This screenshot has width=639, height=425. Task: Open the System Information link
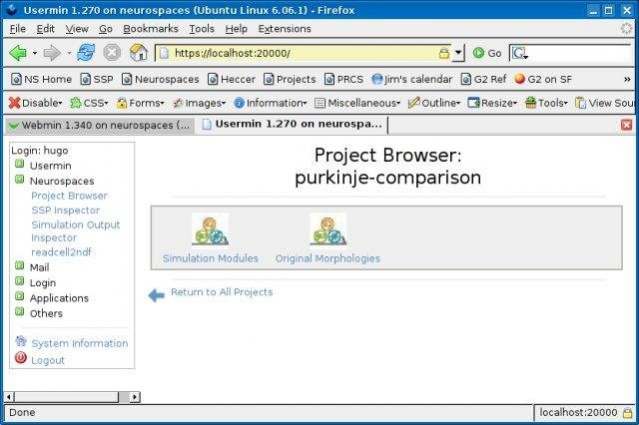(79, 344)
